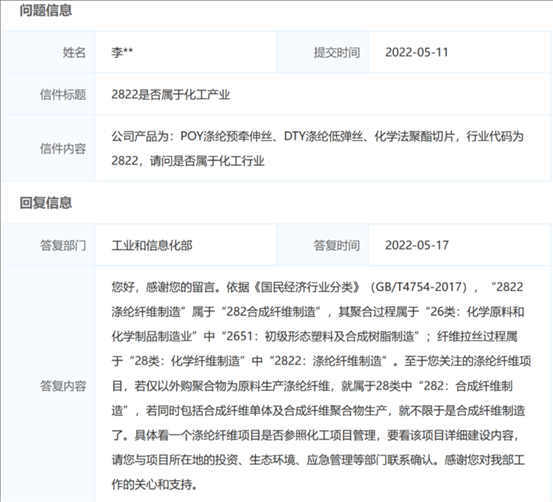Click the reply line mentioning 2651：初级形态塑料
This screenshot has height=502, width=553.
click(x=314, y=337)
